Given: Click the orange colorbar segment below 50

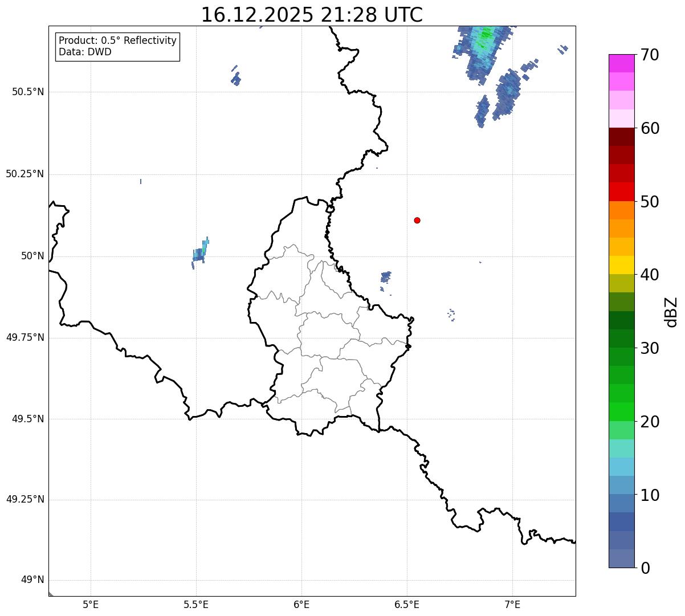Looking at the screenshot, I should (622, 210).
